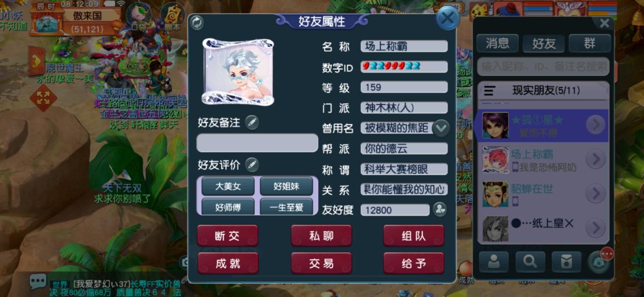Viewport: 644px width, 297px height.
Task: Open the contacts person icon at list bottom
Action: click(494, 262)
